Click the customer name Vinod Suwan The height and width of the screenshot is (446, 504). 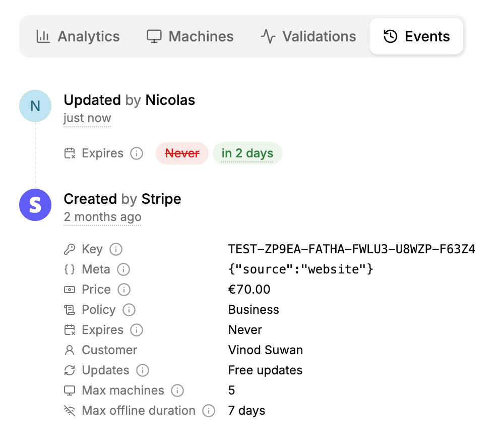click(266, 350)
